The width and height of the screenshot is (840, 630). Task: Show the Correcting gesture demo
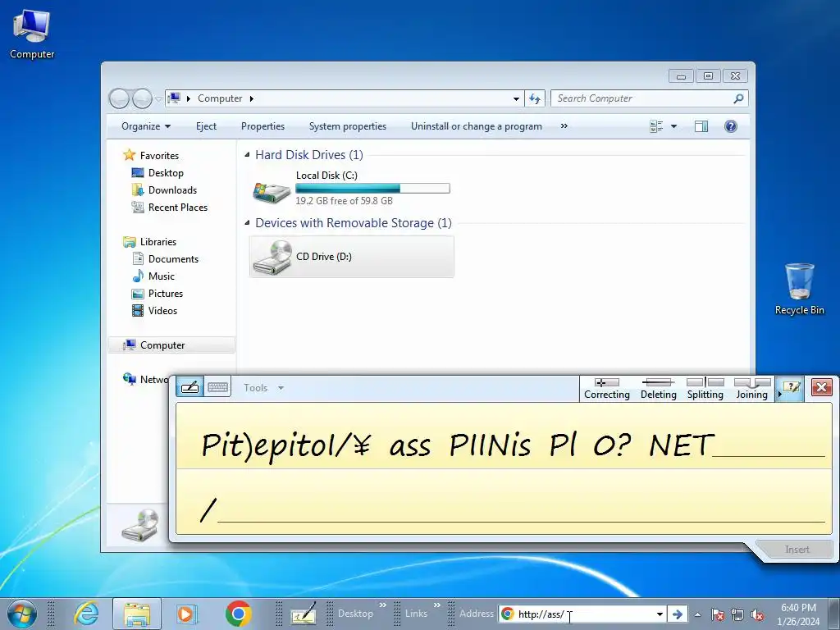tap(607, 388)
